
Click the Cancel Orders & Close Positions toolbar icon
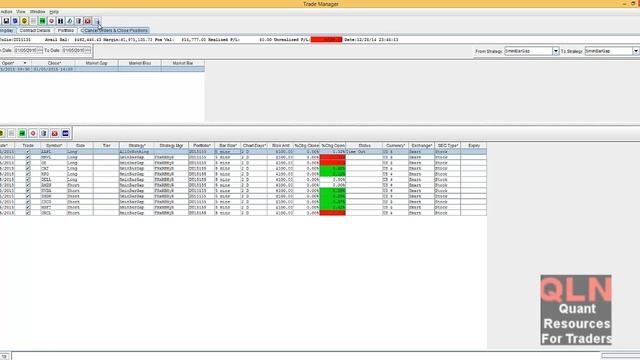pos(97,21)
